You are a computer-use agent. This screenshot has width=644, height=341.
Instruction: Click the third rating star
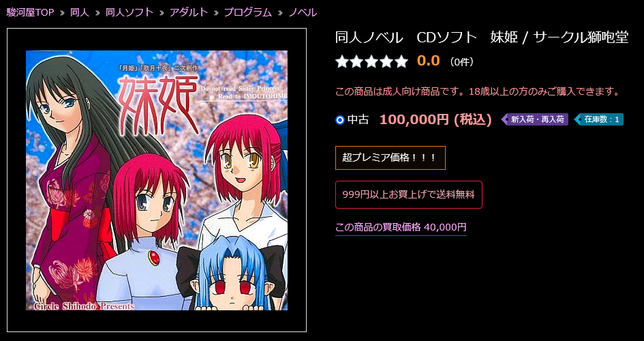(371, 61)
